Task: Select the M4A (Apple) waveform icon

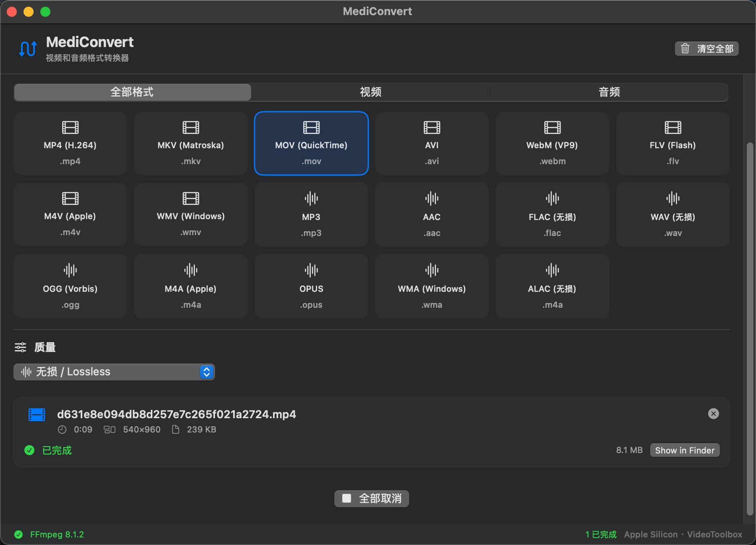Action: (191, 270)
